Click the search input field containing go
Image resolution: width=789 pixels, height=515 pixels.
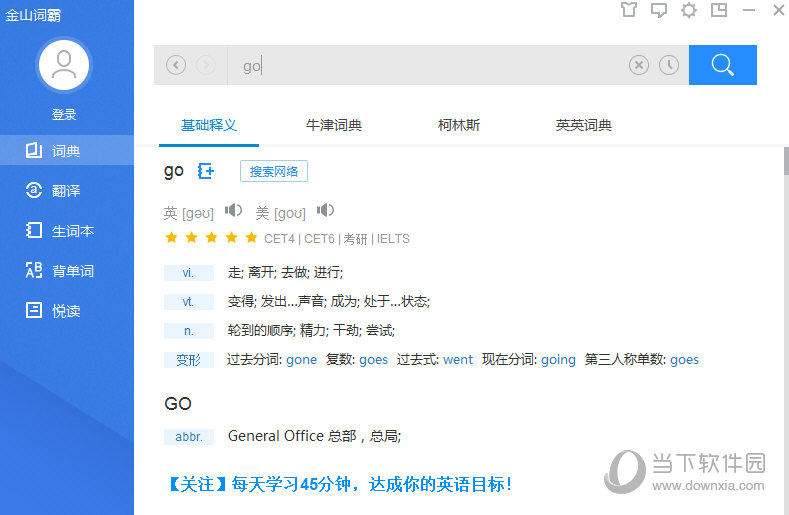click(x=428, y=65)
